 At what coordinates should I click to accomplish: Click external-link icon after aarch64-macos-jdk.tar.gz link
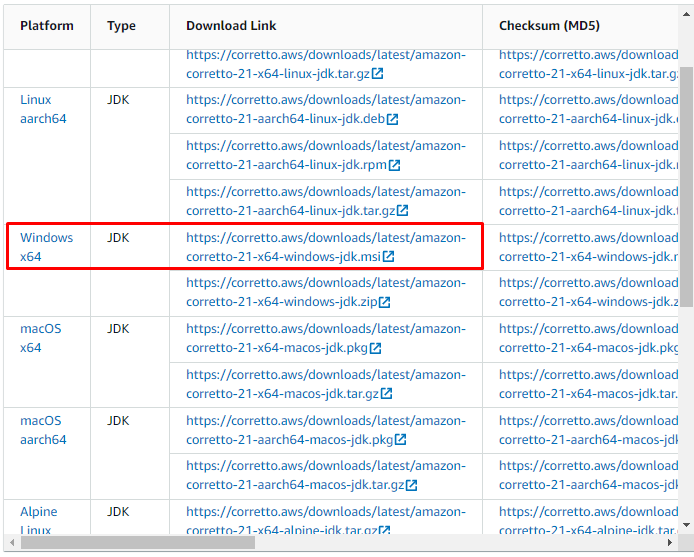tap(412, 485)
